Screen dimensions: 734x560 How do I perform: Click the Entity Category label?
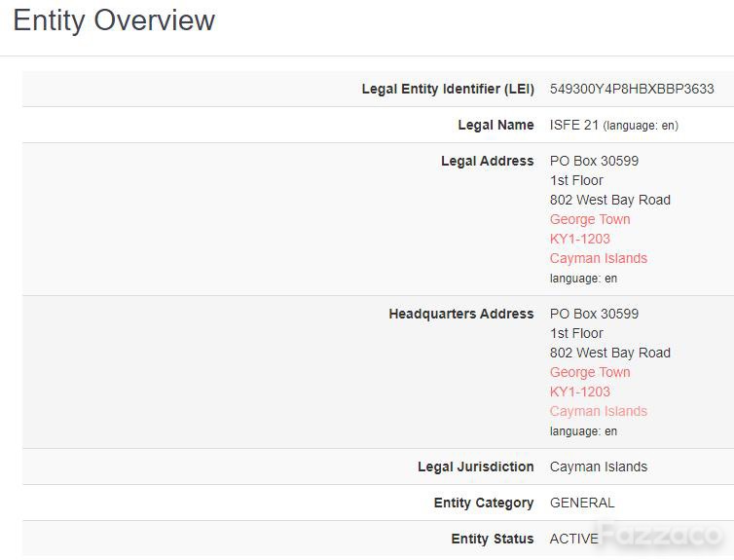484,503
